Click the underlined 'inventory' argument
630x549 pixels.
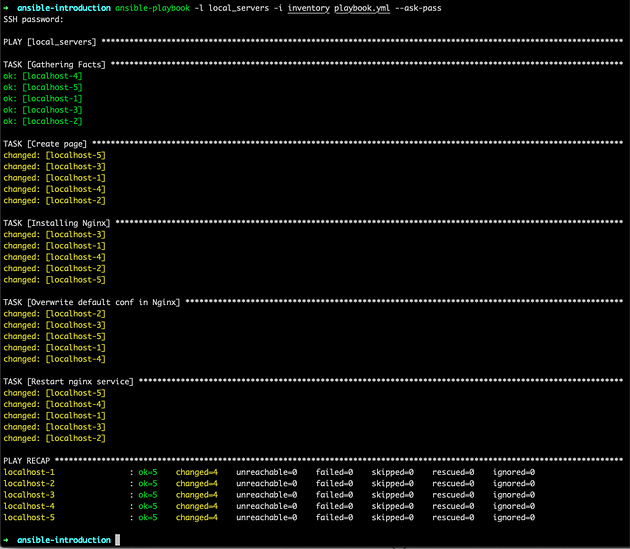(309, 8)
